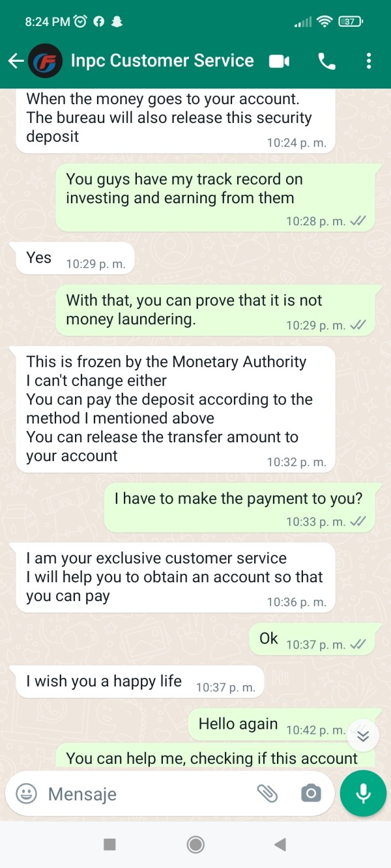This screenshot has height=868, width=391.
Task: Jump to latest messages with double chevron button
Action: 363,736
